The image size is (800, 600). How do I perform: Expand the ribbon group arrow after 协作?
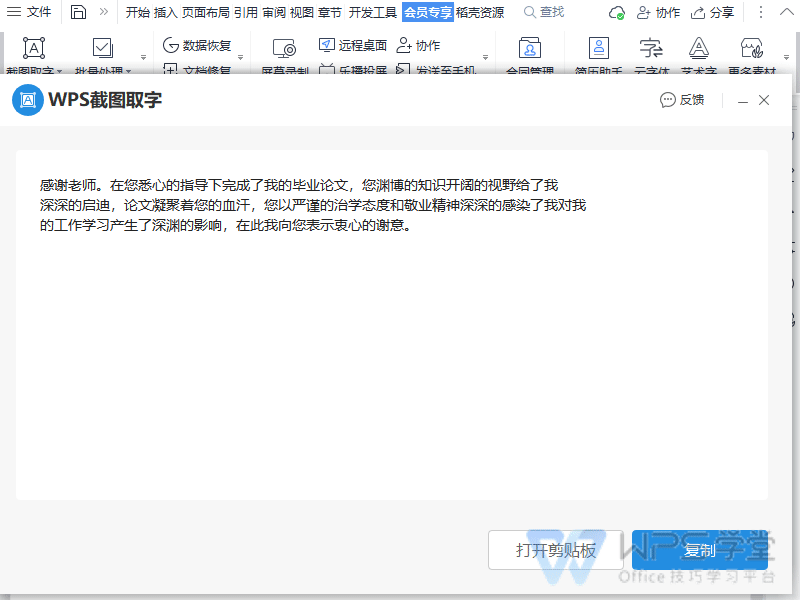[x=485, y=57]
